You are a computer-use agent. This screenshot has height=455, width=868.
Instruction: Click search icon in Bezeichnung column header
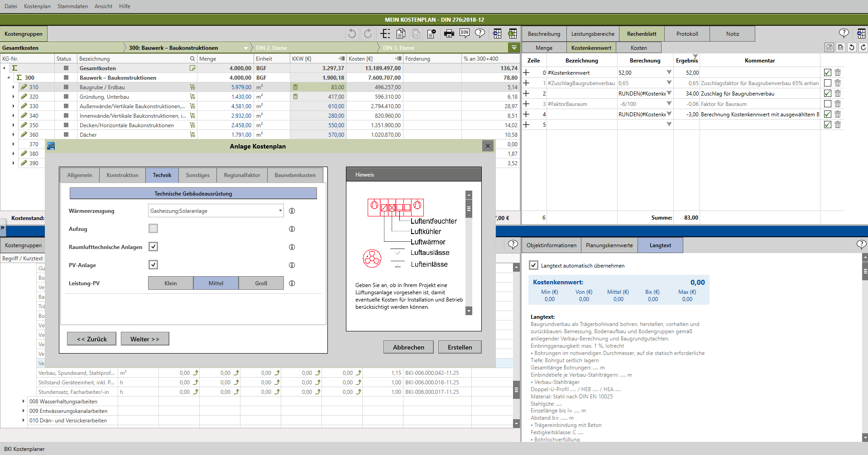coord(192,59)
